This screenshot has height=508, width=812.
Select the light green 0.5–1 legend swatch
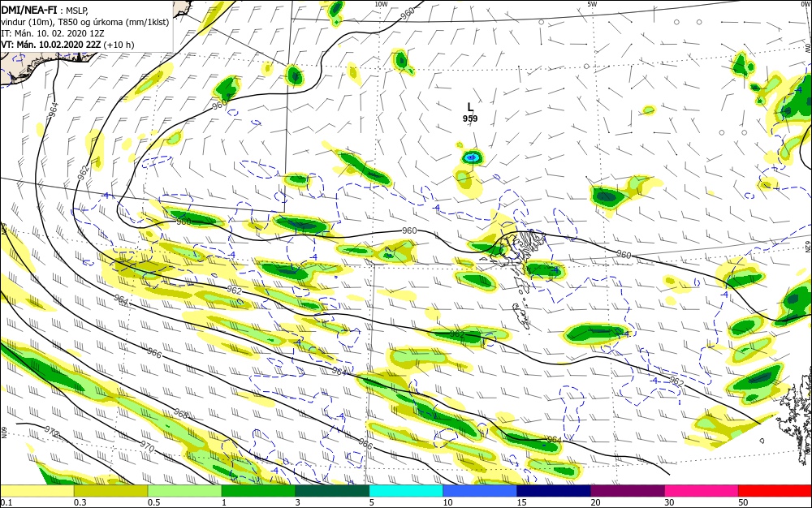click(185, 491)
